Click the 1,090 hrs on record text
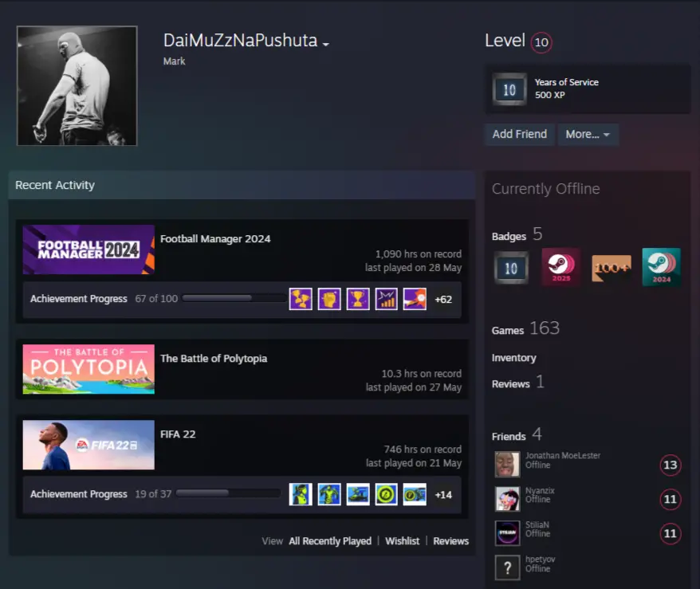This screenshot has width=700, height=589. [x=419, y=254]
